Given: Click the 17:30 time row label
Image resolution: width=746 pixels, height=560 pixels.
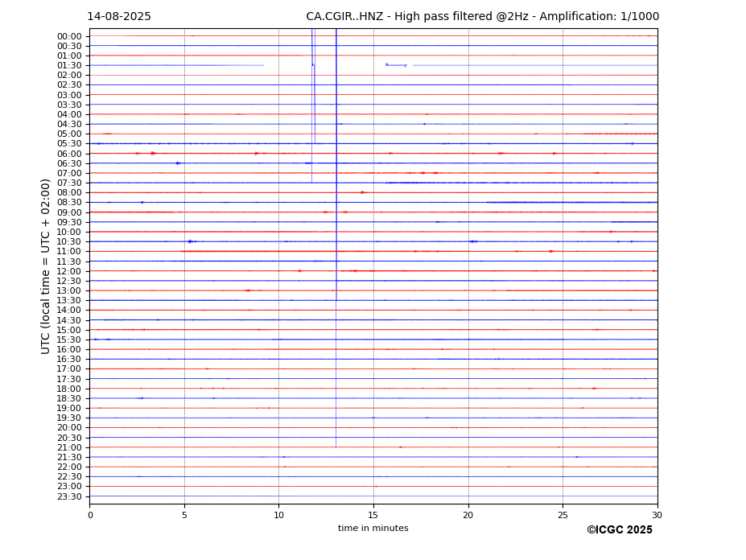Looking at the screenshot, I should point(69,379).
